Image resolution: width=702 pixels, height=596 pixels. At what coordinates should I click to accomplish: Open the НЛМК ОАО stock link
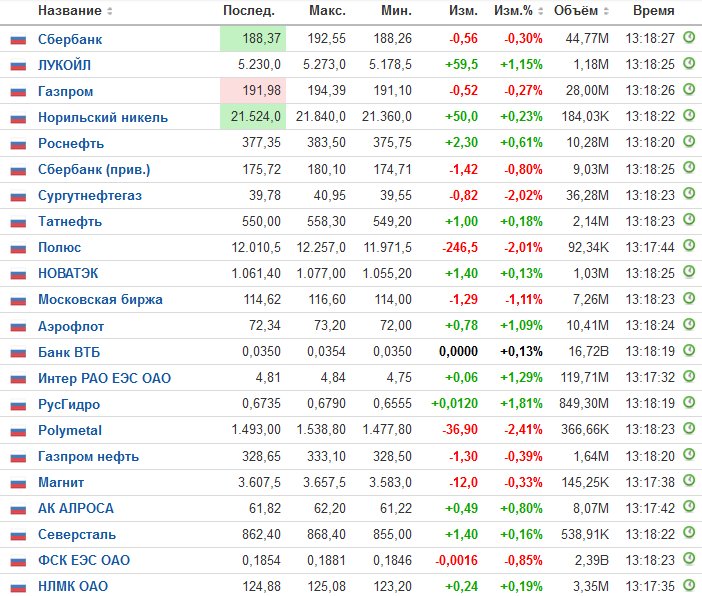pos(73,587)
